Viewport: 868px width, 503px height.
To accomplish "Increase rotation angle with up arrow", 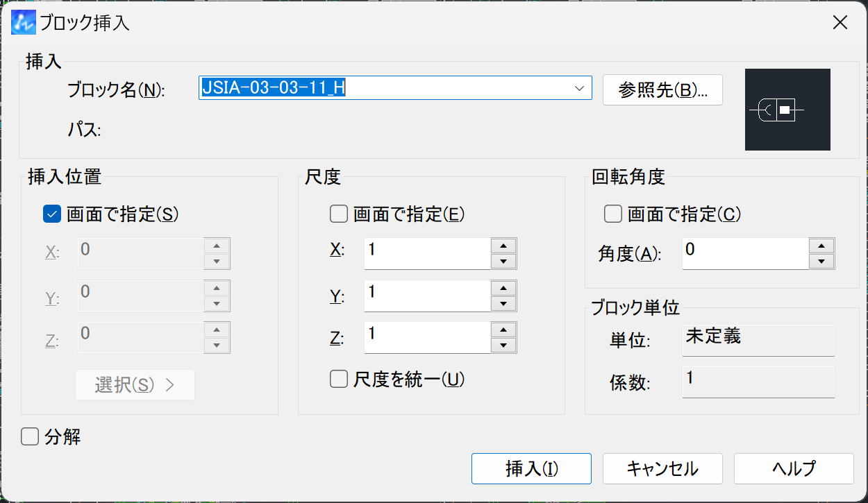I will pos(821,246).
